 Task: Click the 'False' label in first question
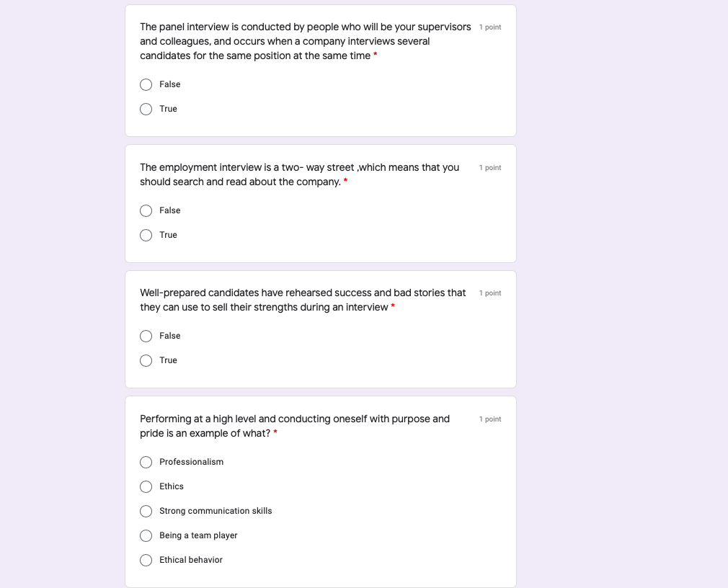tap(170, 84)
